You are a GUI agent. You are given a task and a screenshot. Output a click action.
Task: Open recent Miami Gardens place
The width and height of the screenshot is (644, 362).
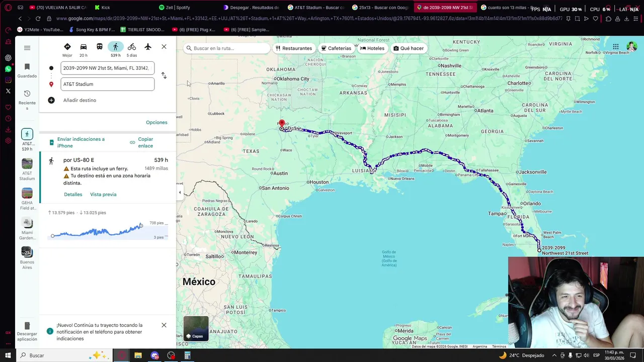(27, 229)
